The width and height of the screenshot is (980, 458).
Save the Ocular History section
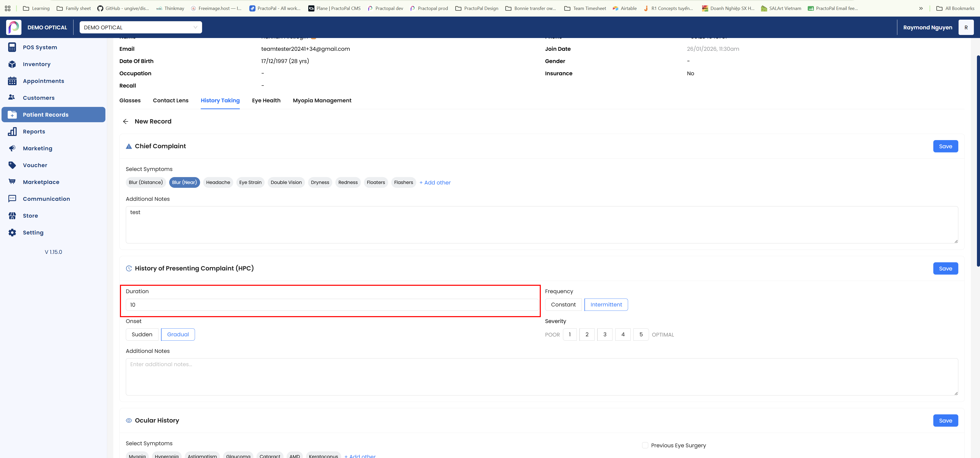point(945,421)
